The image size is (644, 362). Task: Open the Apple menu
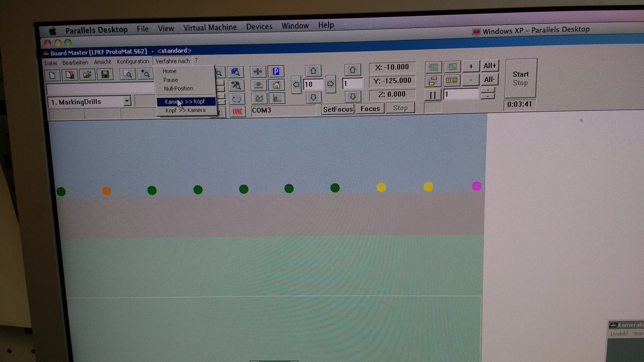point(53,31)
